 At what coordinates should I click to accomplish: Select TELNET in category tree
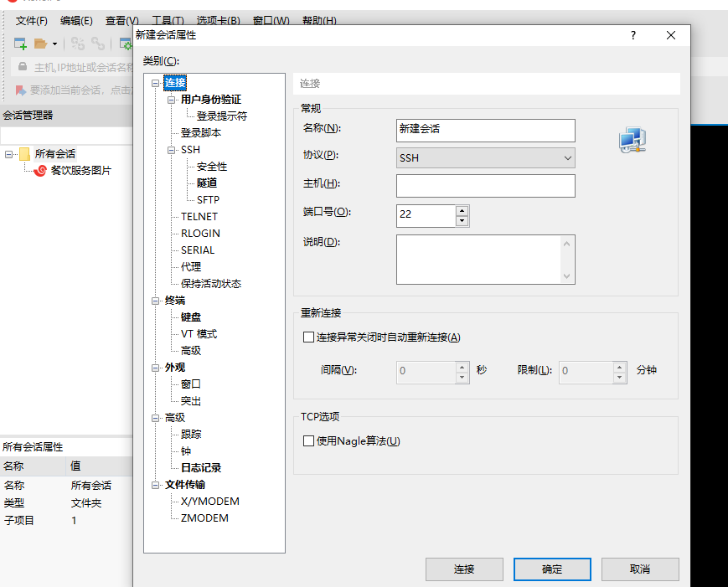click(199, 217)
